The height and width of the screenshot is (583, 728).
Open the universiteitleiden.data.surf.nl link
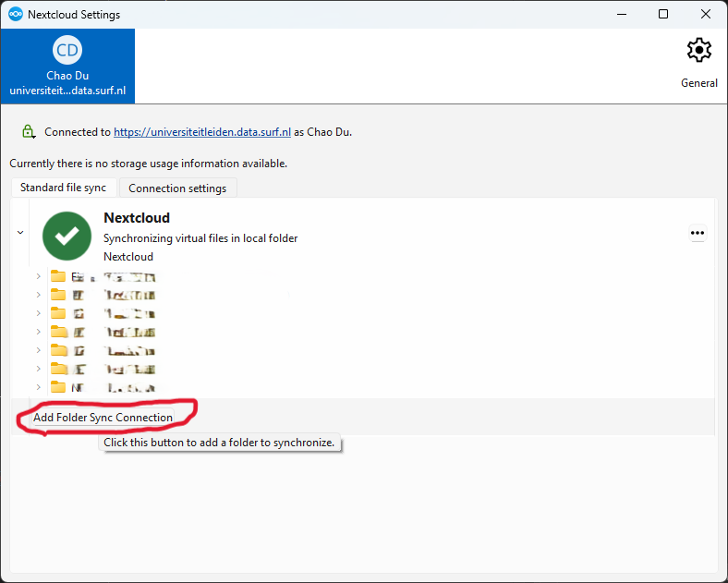[202, 132]
